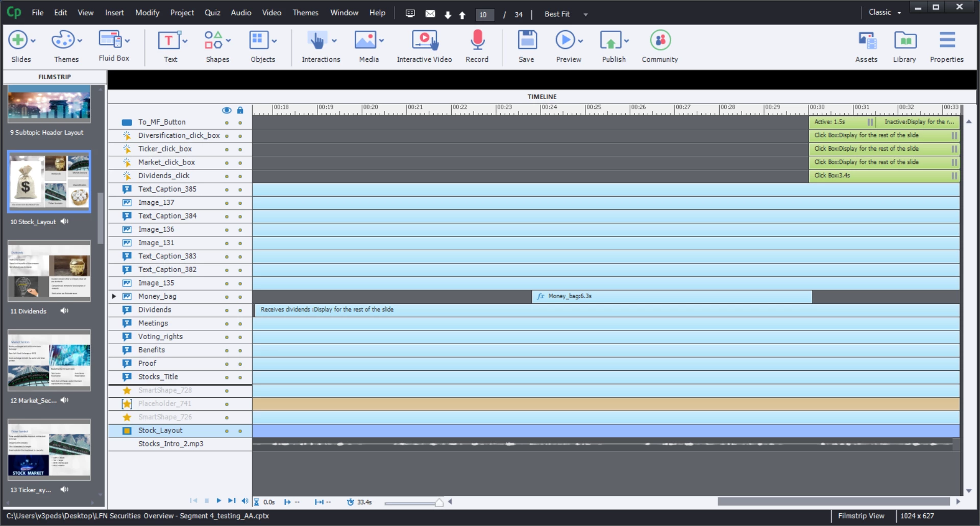Open the Shapes dropdown arrow

[x=228, y=41]
